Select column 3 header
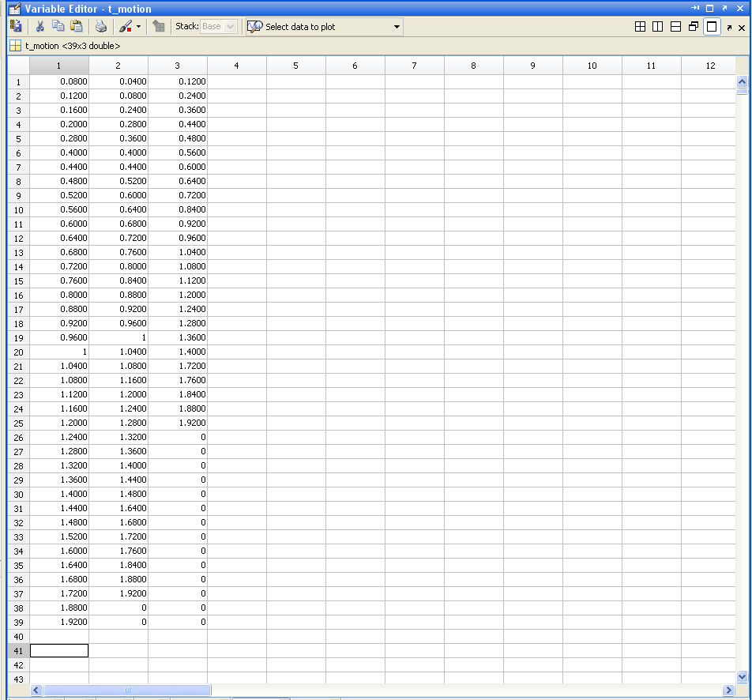 [x=178, y=66]
